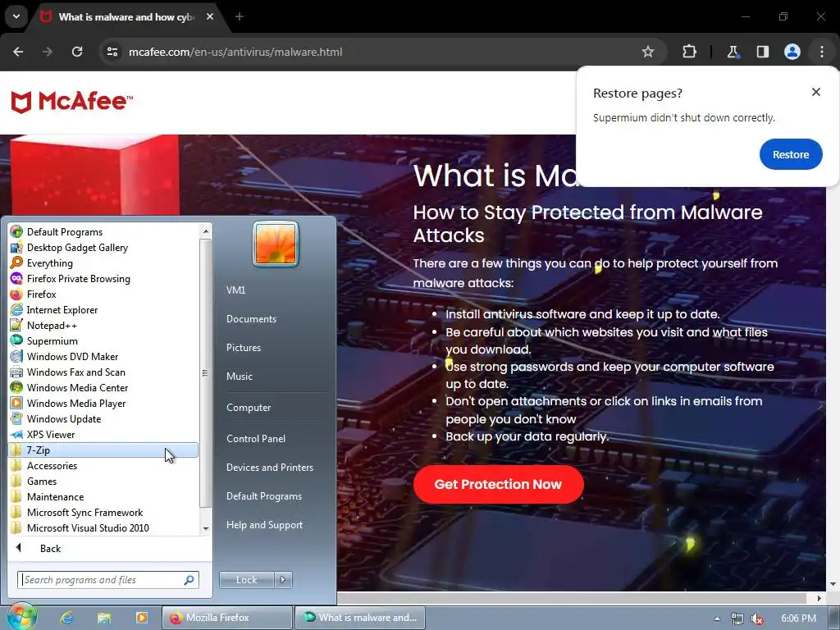Open Devices and Printers
This screenshot has width=840, height=630.
click(269, 467)
